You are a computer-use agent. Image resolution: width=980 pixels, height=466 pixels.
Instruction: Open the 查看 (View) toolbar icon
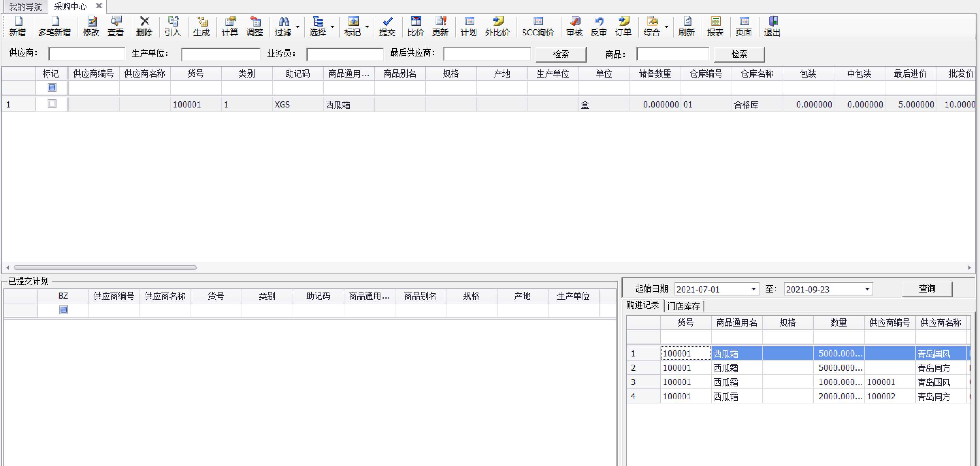(116, 26)
